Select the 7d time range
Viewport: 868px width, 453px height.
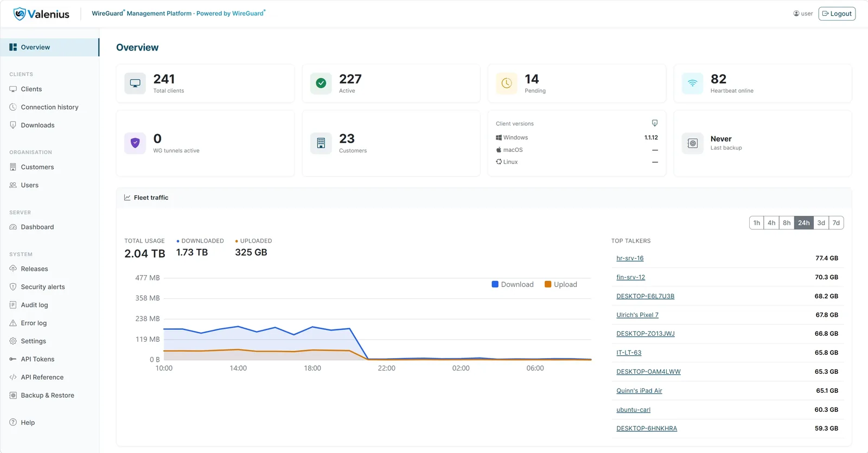(x=836, y=223)
